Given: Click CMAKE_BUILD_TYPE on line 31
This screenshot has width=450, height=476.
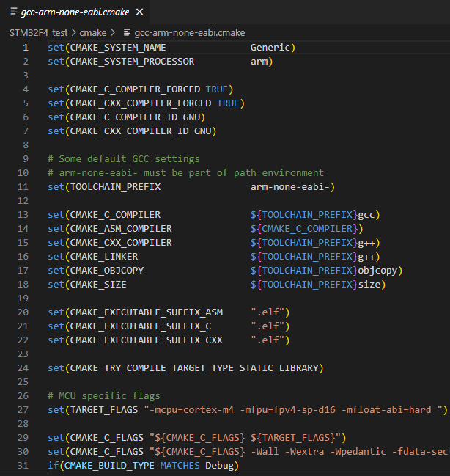Looking at the screenshot, I should (109, 466).
